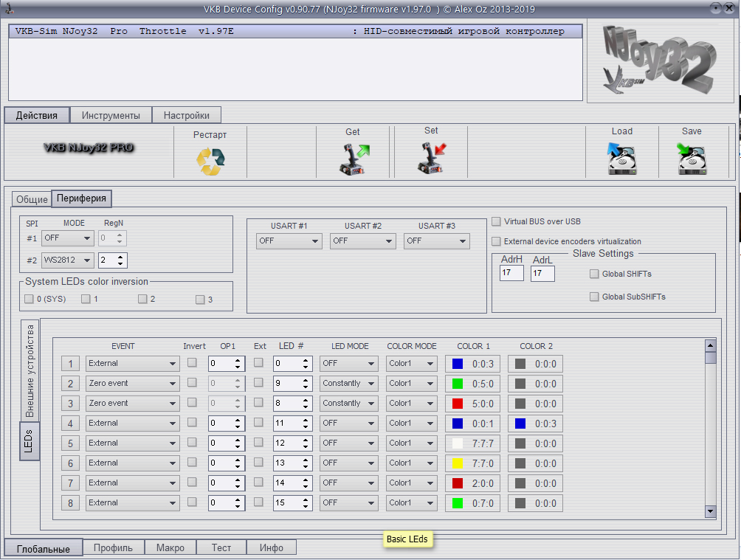Open row 2 Zero event dropdown
Screen dimensions: 741x560
(133, 384)
